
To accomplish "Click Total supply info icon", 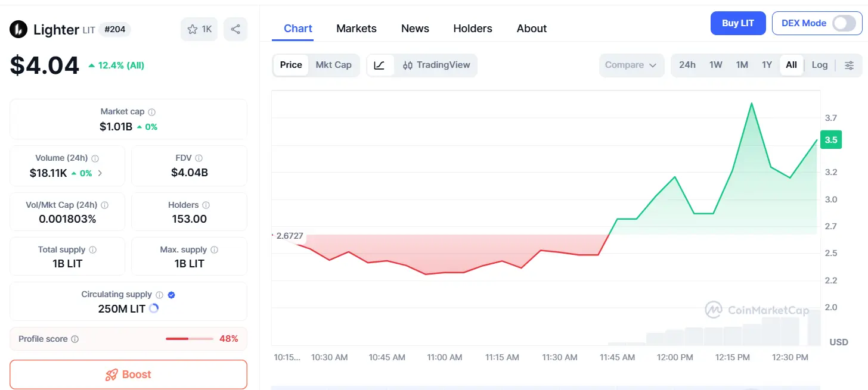I will pos(93,250).
